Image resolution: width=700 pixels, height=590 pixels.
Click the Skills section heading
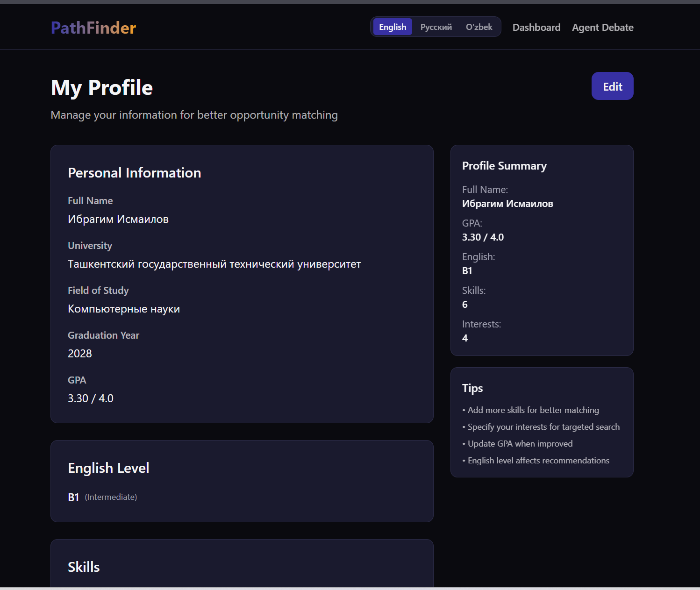pos(84,567)
